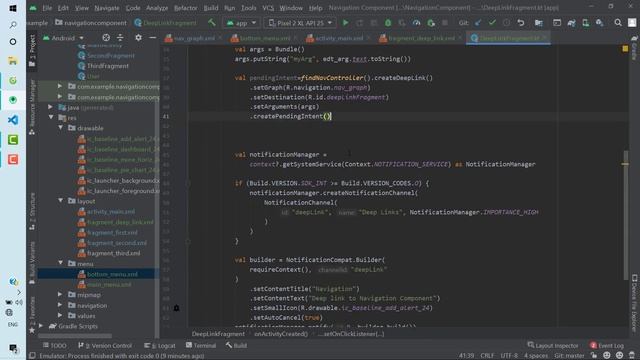Click the Git: master branch indicator

pos(569,356)
